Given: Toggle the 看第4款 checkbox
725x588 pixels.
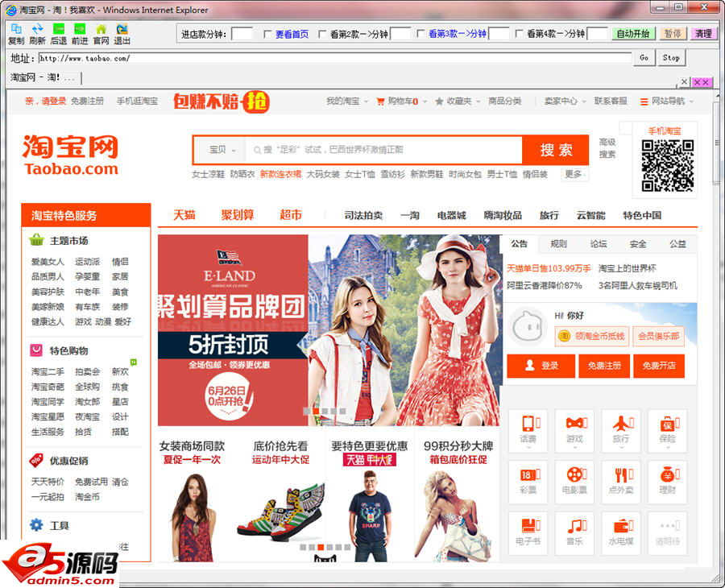Looking at the screenshot, I should tap(519, 34).
